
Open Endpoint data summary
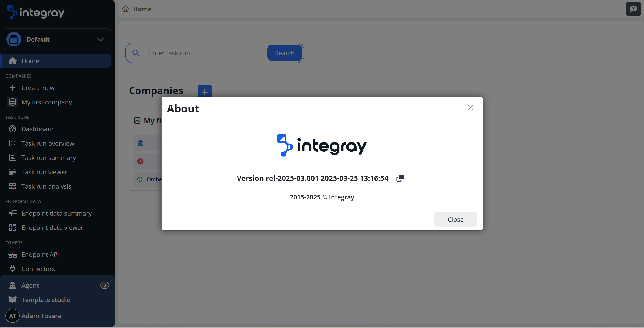coord(57,213)
